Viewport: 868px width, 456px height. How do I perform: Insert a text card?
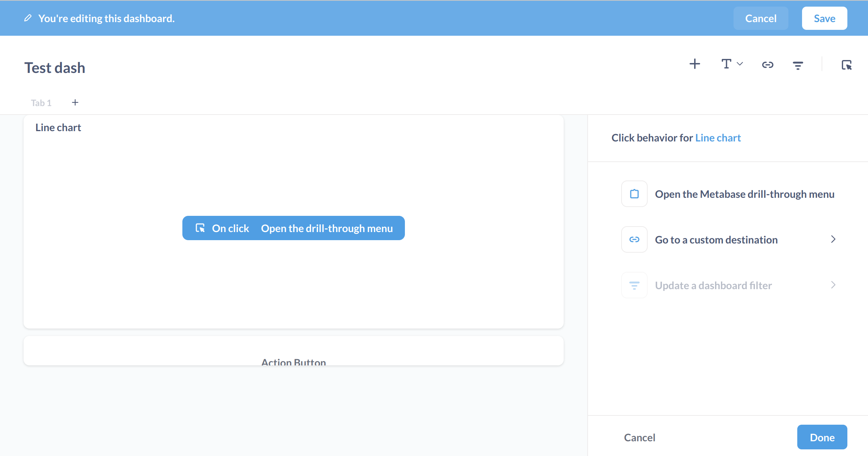pyautogui.click(x=726, y=64)
